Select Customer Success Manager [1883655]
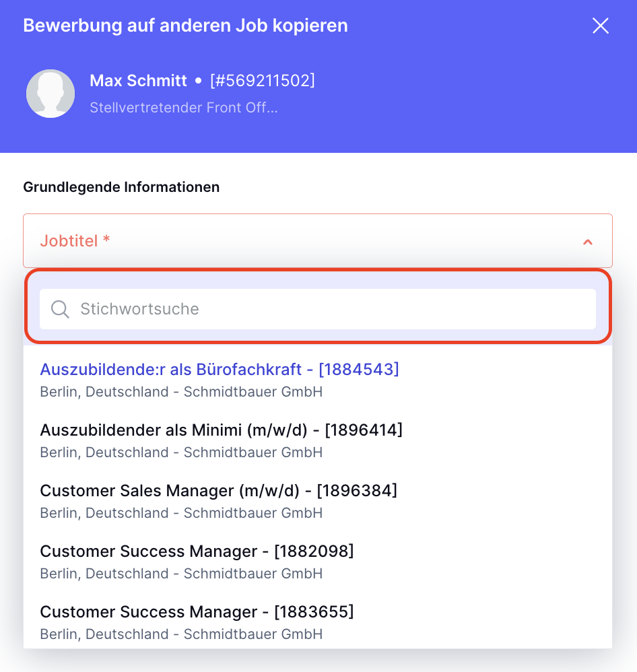The width and height of the screenshot is (637, 672). 318,622
